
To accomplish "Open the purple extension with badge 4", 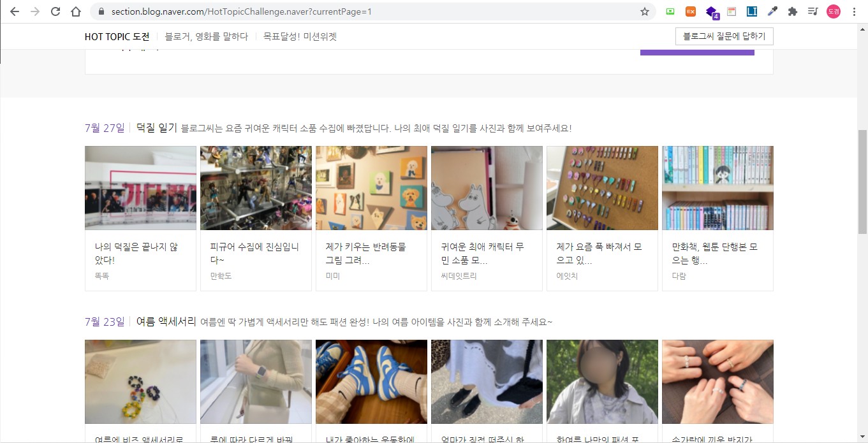I will (x=712, y=11).
